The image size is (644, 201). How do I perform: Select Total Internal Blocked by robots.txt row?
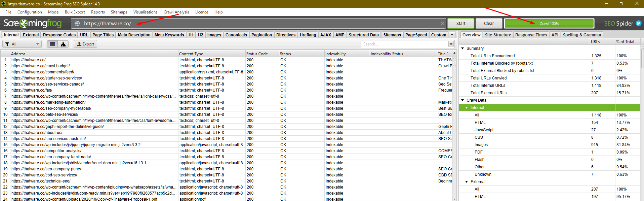(x=550, y=63)
